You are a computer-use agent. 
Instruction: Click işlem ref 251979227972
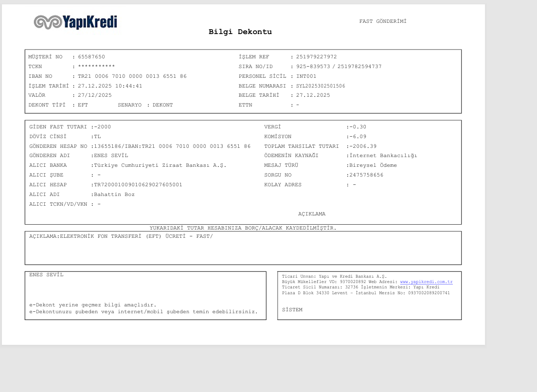pyautogui.click(x=317, y=57)
